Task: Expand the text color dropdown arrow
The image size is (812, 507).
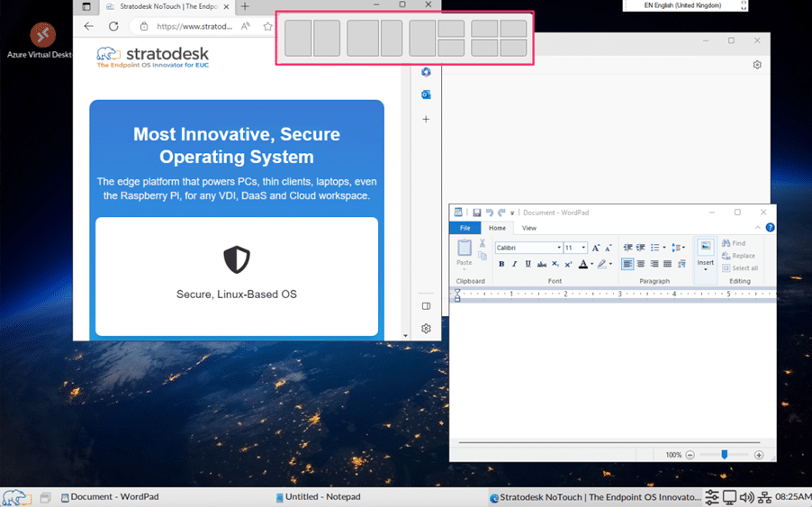Action: (x=592, y=264)
